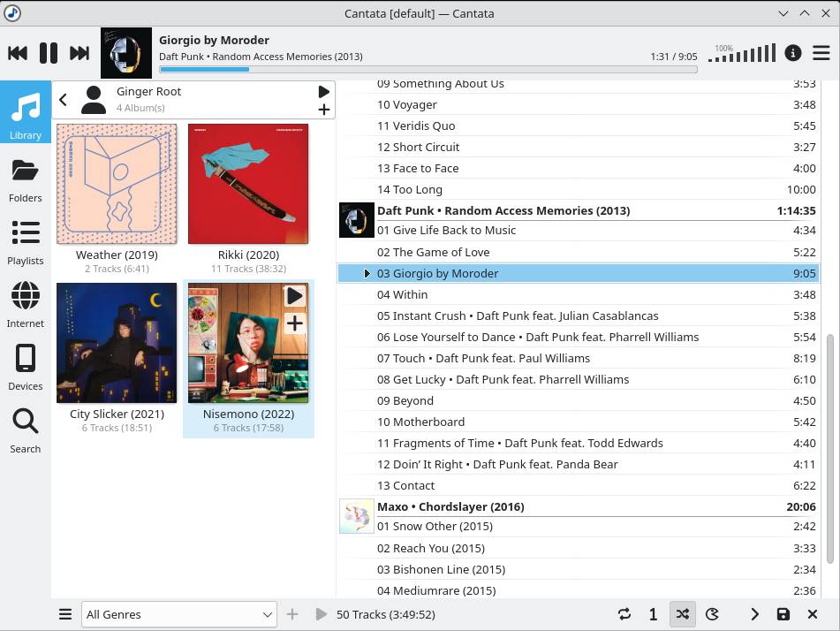The width and height of the screenshot is (840, 631).
Task: Click the plus icon beside genre dropdown
Action: [x=292, y=614]
